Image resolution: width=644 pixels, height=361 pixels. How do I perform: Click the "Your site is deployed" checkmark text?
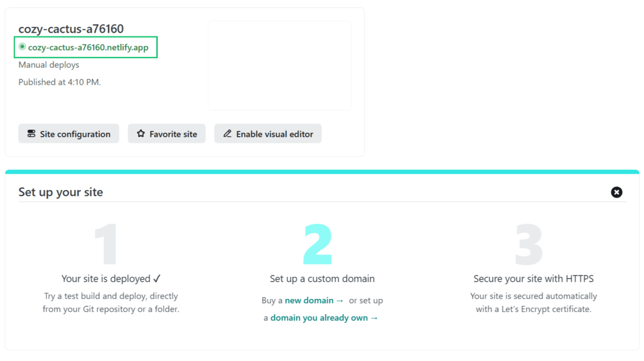(x=111, y=279)
